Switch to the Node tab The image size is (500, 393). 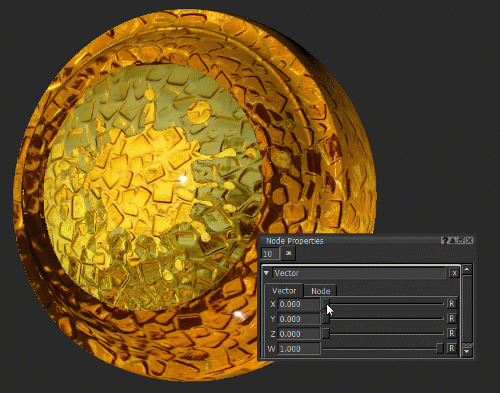pyautogui.click(x=320, y=291)
